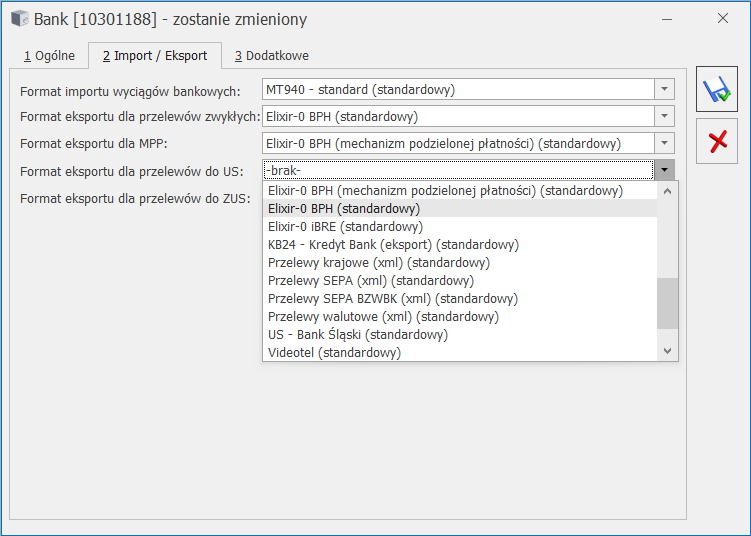The image size is (751, 536).
Task: Click the -brak- US format field
Action: [x=458, y=170]
